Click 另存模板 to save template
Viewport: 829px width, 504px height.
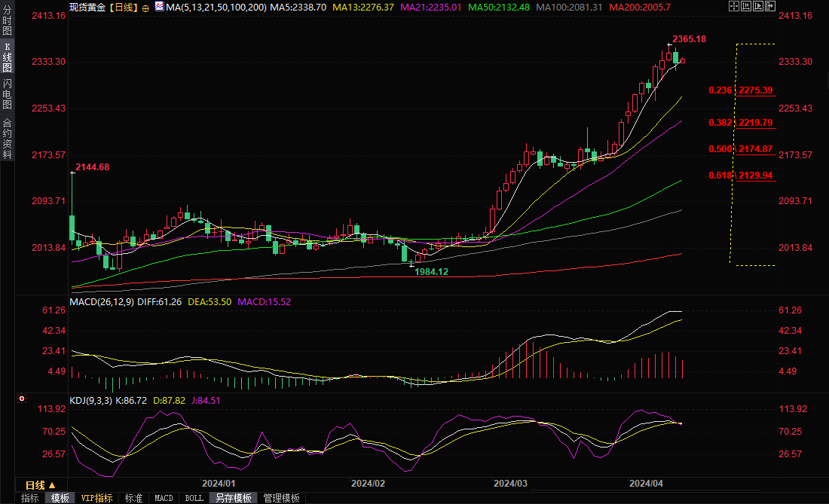233,498
